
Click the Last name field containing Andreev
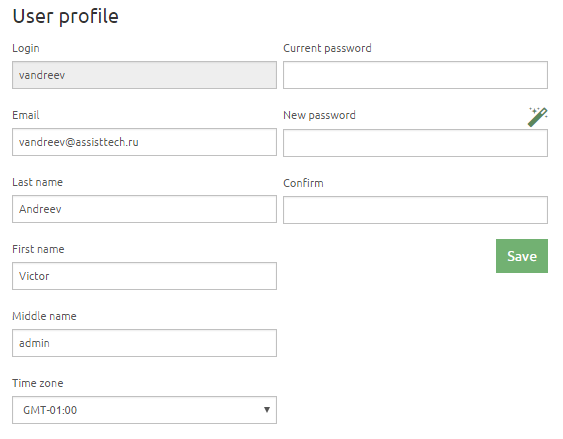(144, 209)
